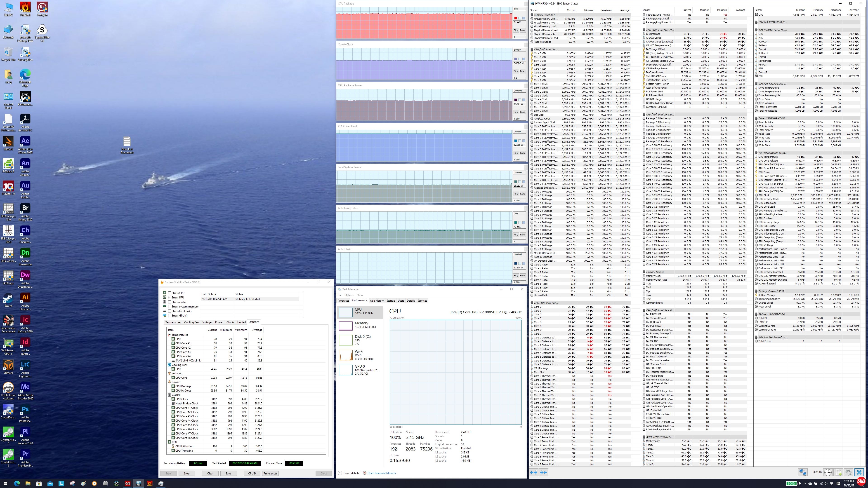Open Task Manager App history tab
This screenshot has height=488, width=868.
[377, 301]
